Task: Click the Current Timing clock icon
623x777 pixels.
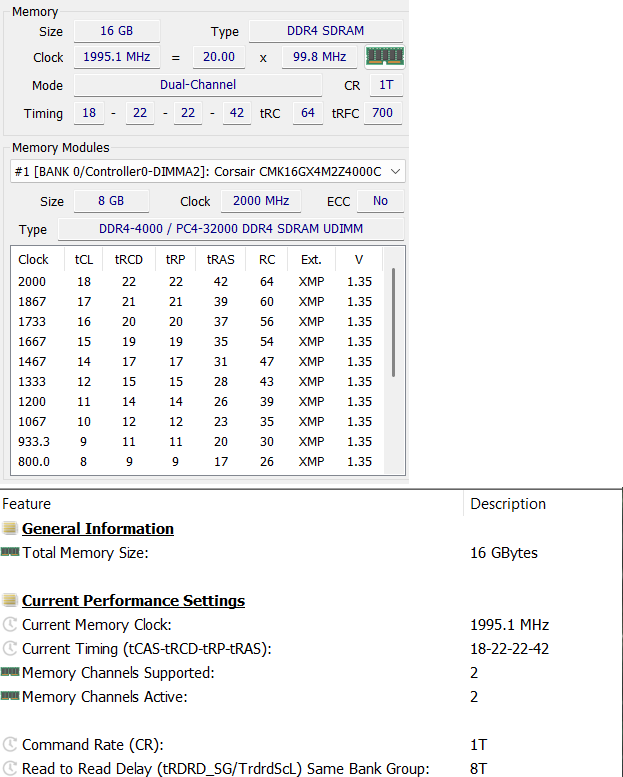Action: click(10, 648)
